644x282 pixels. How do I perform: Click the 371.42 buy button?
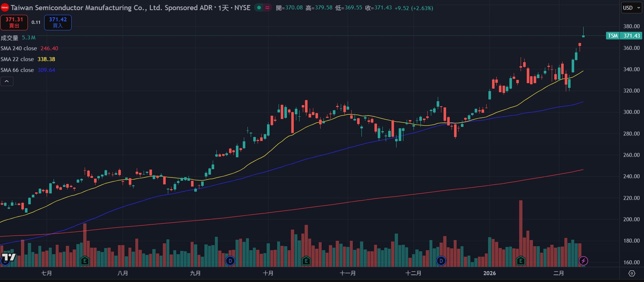point(58,22)
